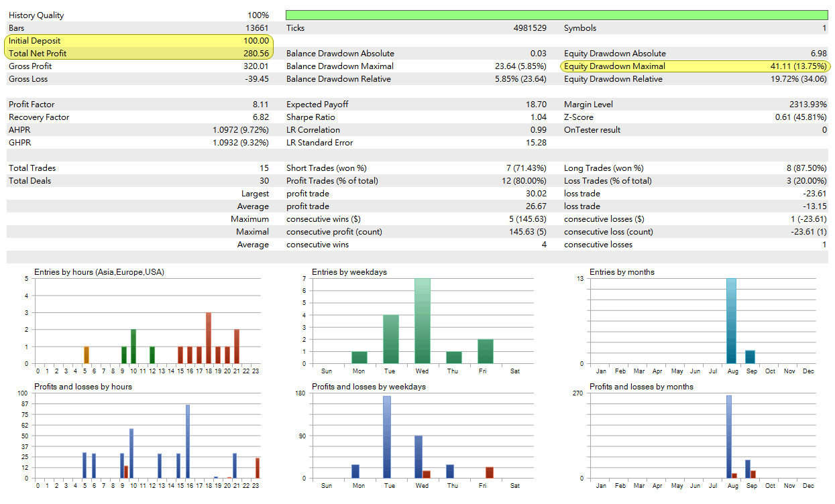Select the LR Correlation value "0.99"

[x=538, y=130]
